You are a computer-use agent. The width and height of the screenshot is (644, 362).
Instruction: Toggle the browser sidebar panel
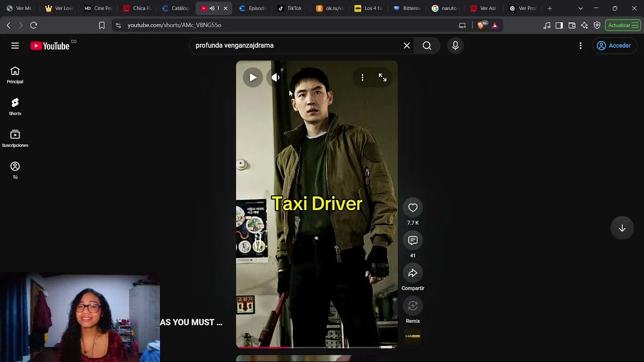pyautogui.click(x=559, y=25)
